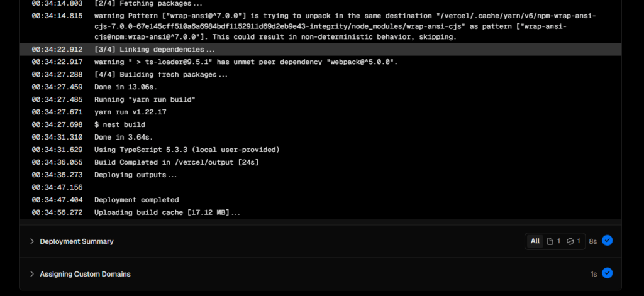Click Deployment Summary blue success checkmark
Viewport: 644px width, 296px height.
[x=607, y=241]
